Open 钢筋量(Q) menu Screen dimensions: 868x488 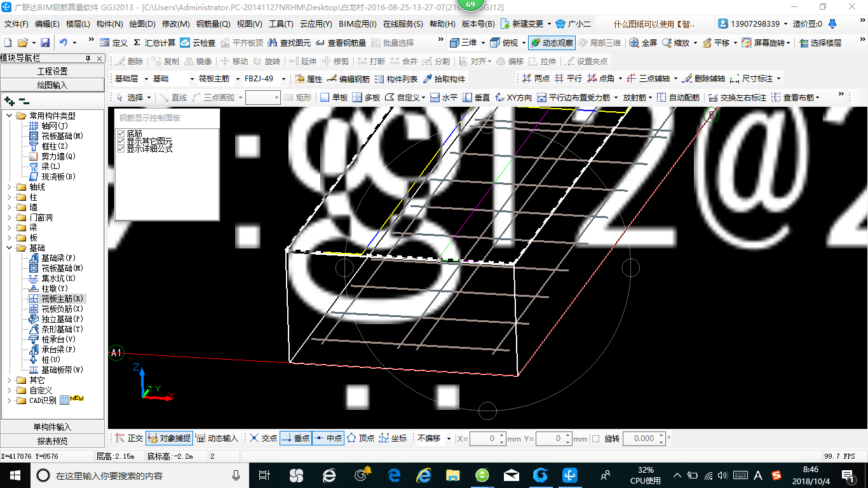(214, 24)
